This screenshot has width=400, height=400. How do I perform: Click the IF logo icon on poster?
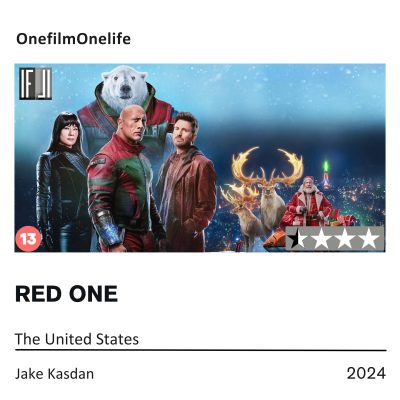[x=35, y=84]
